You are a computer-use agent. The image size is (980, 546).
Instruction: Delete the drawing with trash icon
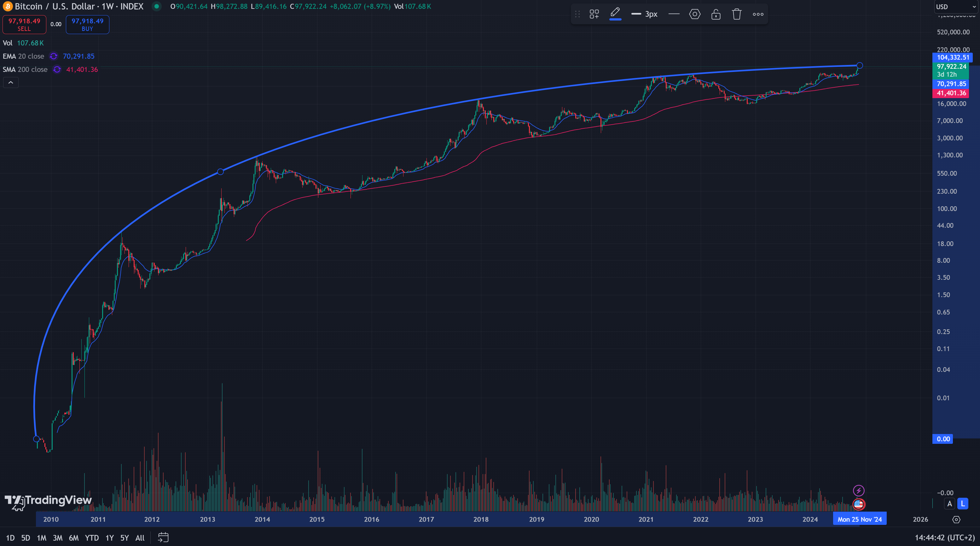pyautogui.click(x=737, y=14)
